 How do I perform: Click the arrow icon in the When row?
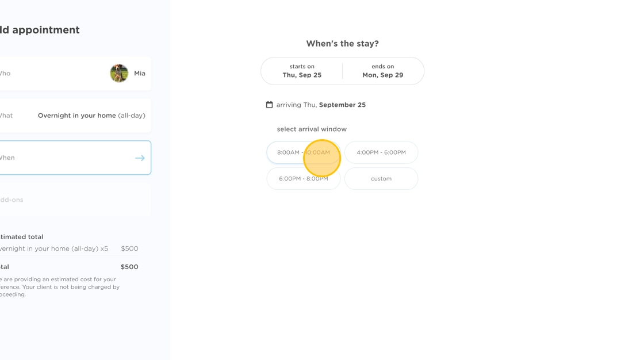tap(140, 158)
